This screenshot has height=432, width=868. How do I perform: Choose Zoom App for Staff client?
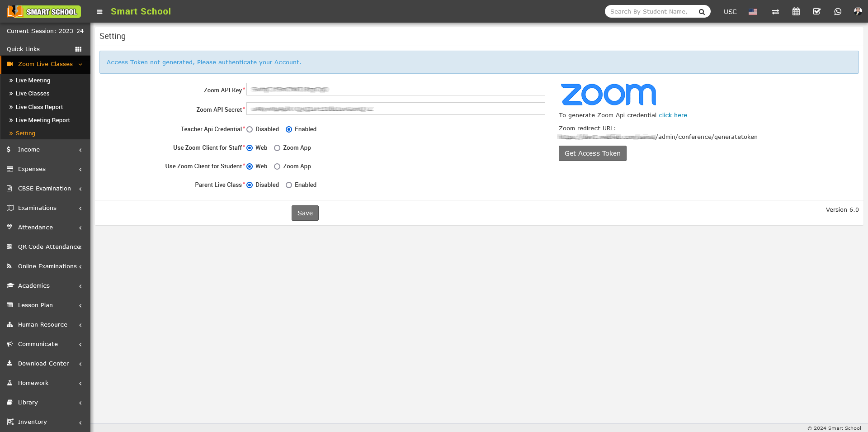[277, 148]
